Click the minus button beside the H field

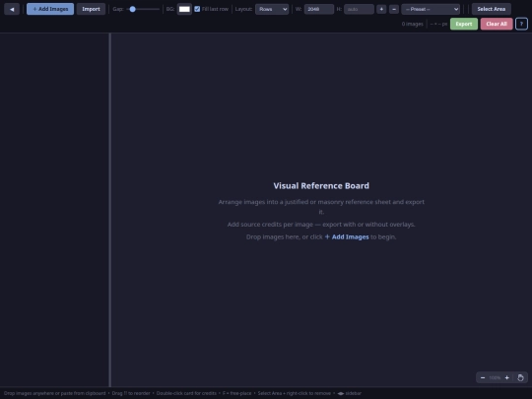[394, 9]
